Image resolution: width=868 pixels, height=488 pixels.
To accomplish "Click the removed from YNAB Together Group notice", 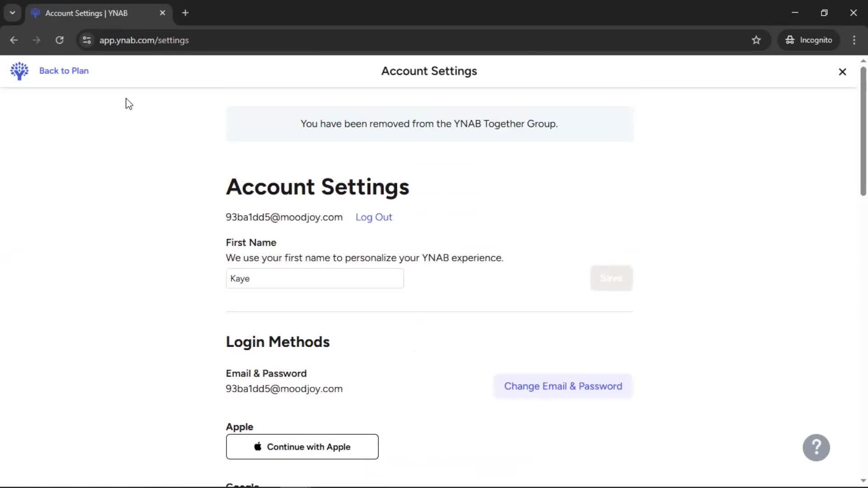I will tap(429, 124).
